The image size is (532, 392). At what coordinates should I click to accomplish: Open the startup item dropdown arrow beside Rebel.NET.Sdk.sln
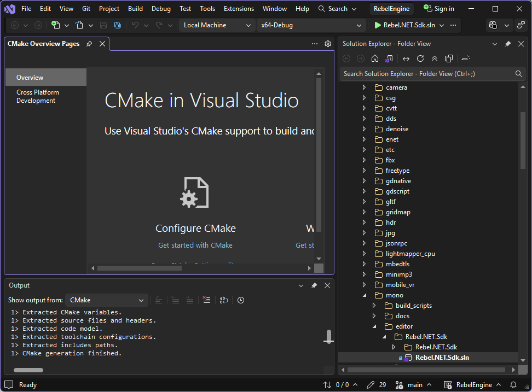pos(442,25)
